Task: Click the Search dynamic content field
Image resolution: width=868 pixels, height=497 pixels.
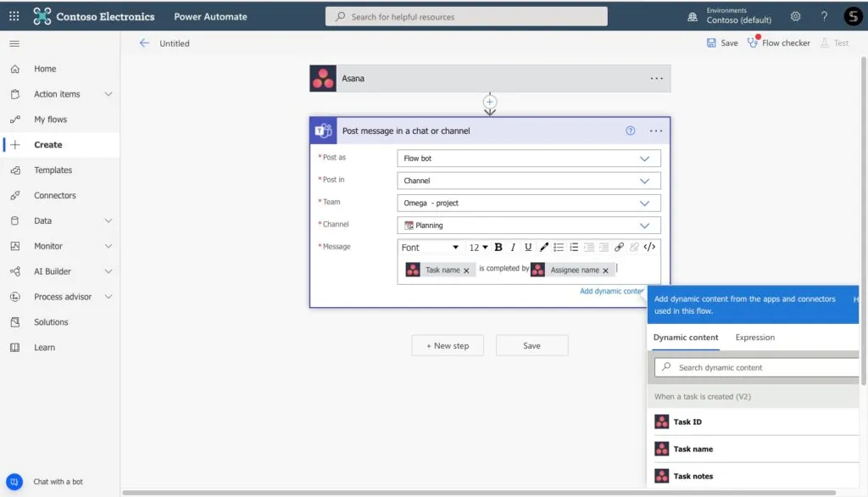Action: (x=756, y=367)
